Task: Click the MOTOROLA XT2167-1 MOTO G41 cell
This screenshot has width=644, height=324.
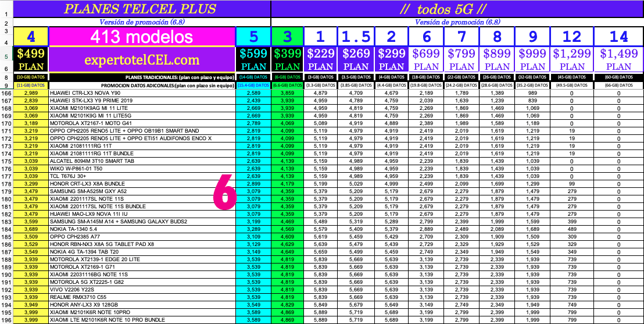Action: pyautogui.click(x=142, y=123)
